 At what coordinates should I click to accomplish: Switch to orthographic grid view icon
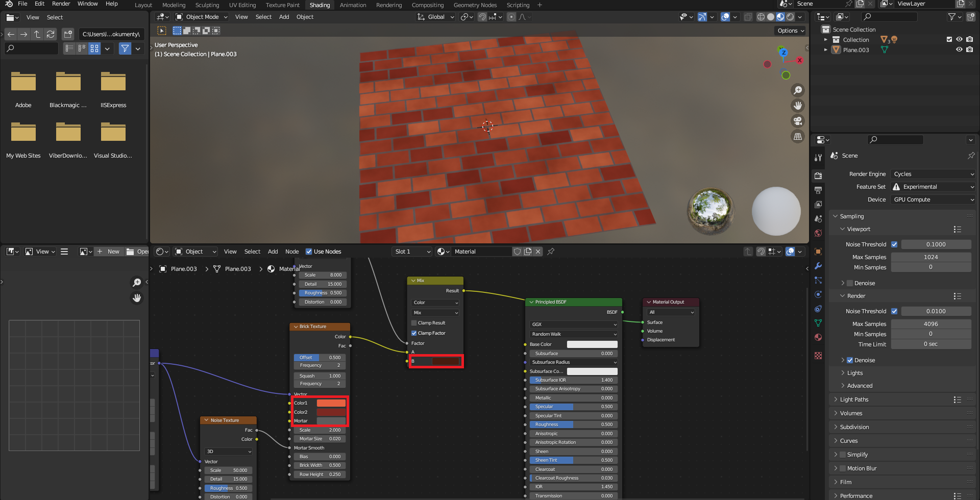797,136
